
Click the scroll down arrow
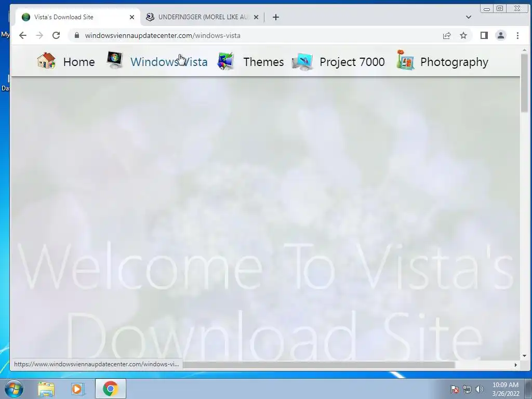click(x=524, y=356)
